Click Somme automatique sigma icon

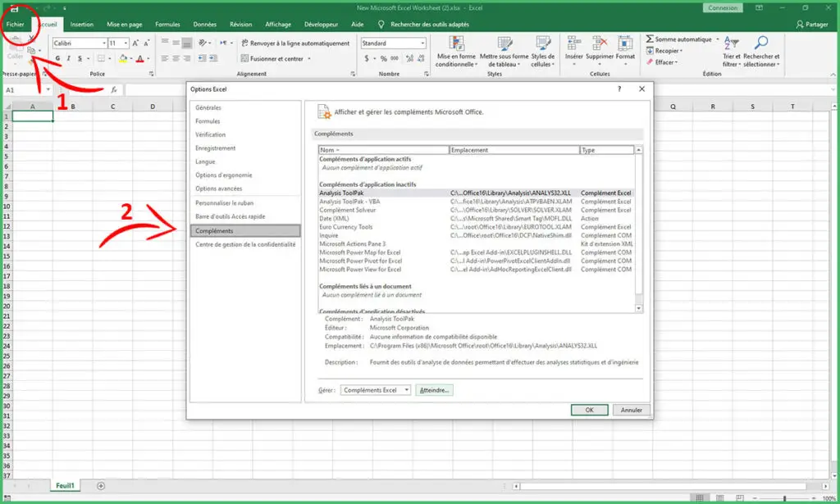click(x=650, y=39)
